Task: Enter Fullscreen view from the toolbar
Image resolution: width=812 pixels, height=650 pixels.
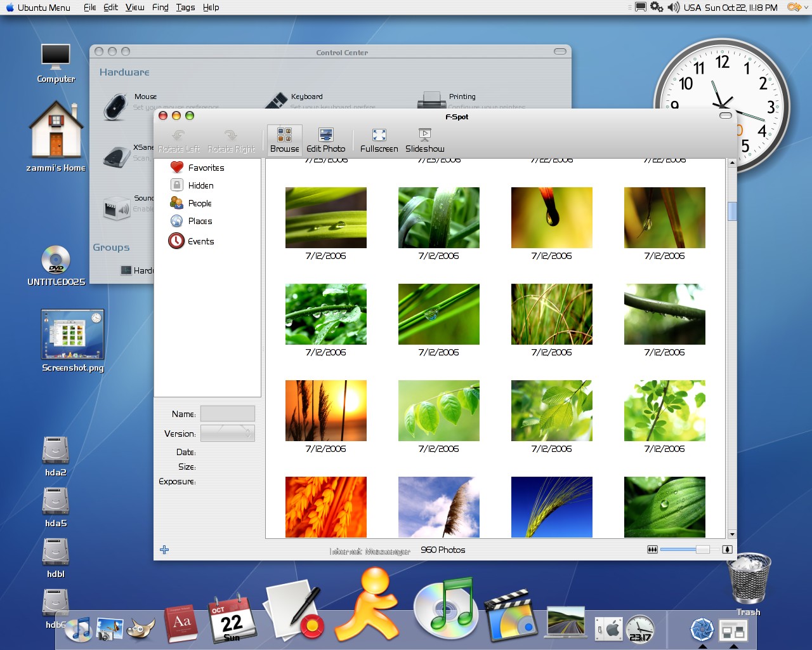Action: tap(379, 140)
